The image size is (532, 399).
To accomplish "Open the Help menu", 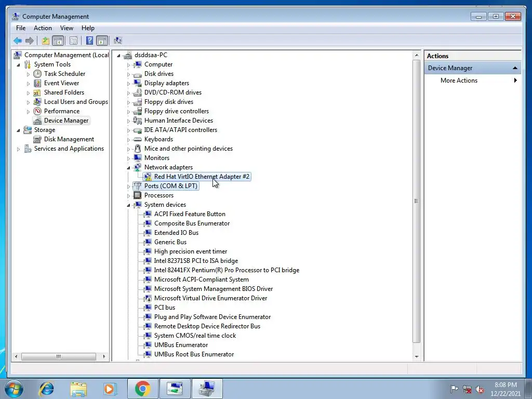I will (88, 28).
